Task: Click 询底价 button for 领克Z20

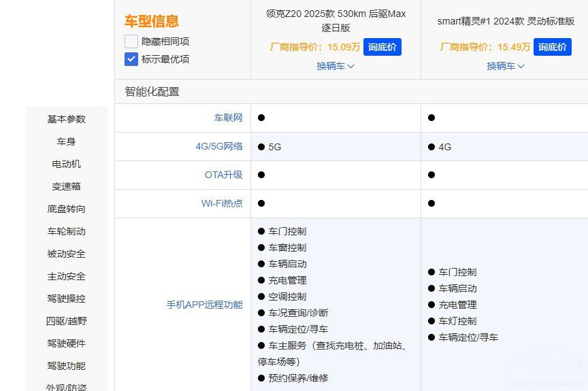Action: click(x=382, y=47)
